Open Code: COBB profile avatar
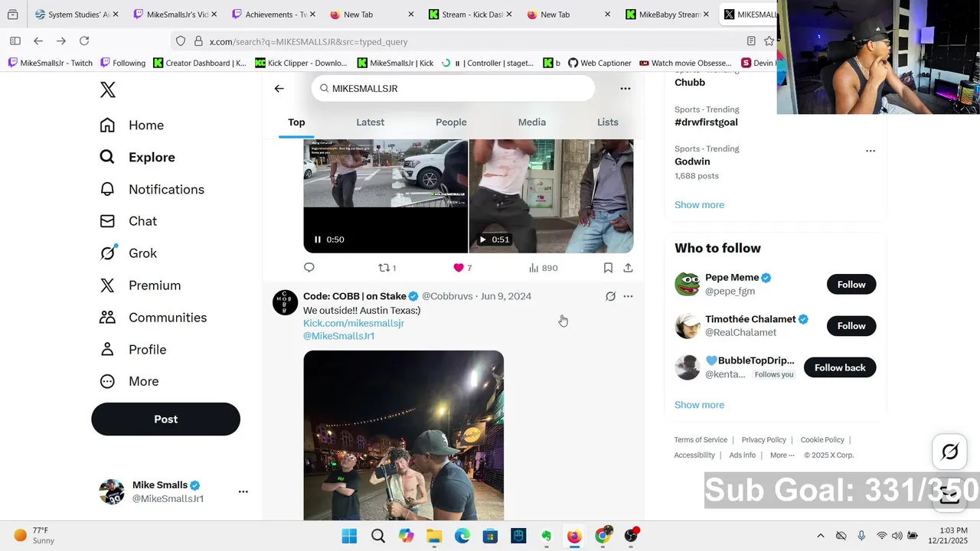The height and width of the screenshot is (551, 980). click(x=285, y=303)
